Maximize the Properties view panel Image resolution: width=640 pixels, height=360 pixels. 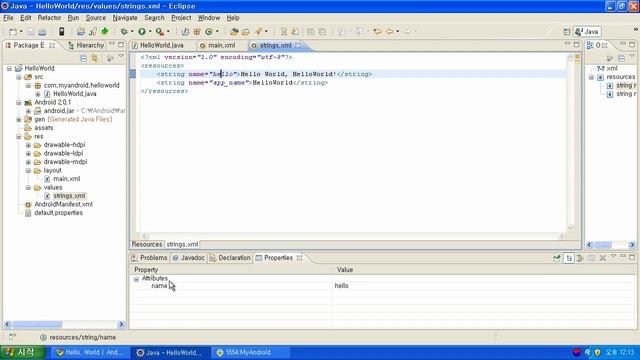(x=632, y=257)
